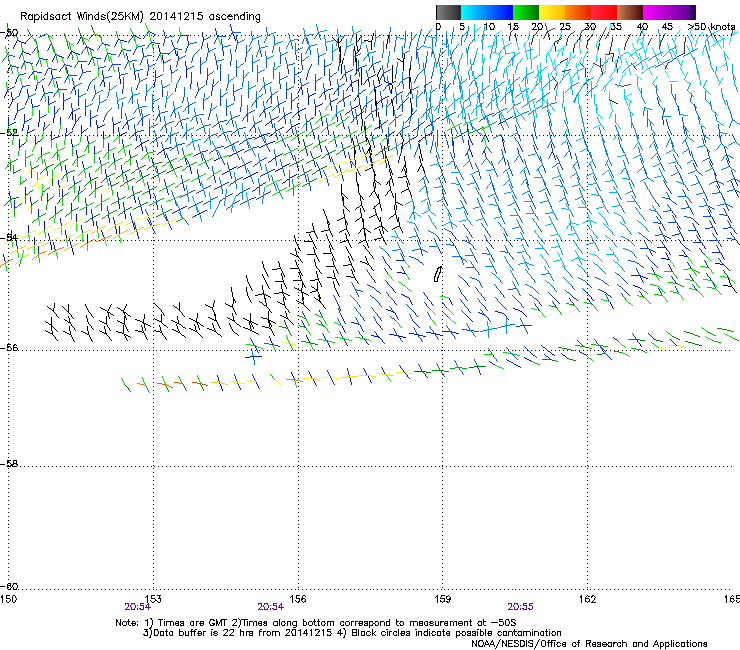Viewport: 740px width, 650px height.
Task: Click the longitude label '150'
Action: [x=8, y=599]
